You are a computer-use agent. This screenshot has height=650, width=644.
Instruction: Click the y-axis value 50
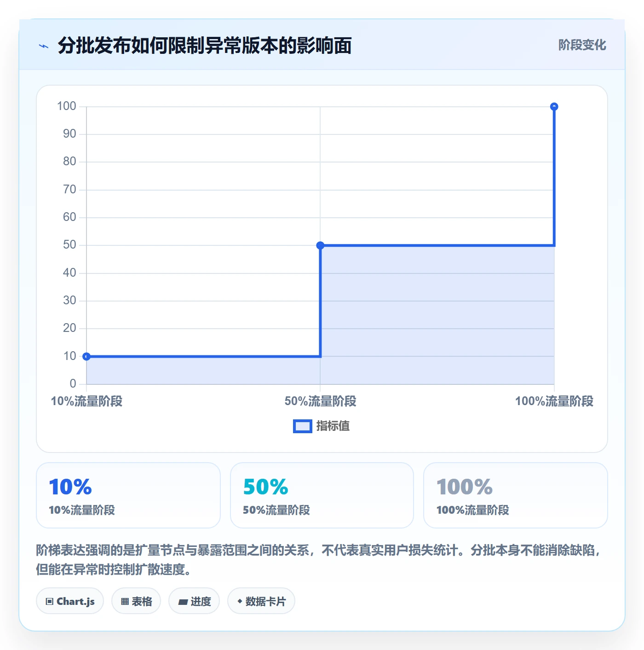pyautogui.click(x=70, y=245)
